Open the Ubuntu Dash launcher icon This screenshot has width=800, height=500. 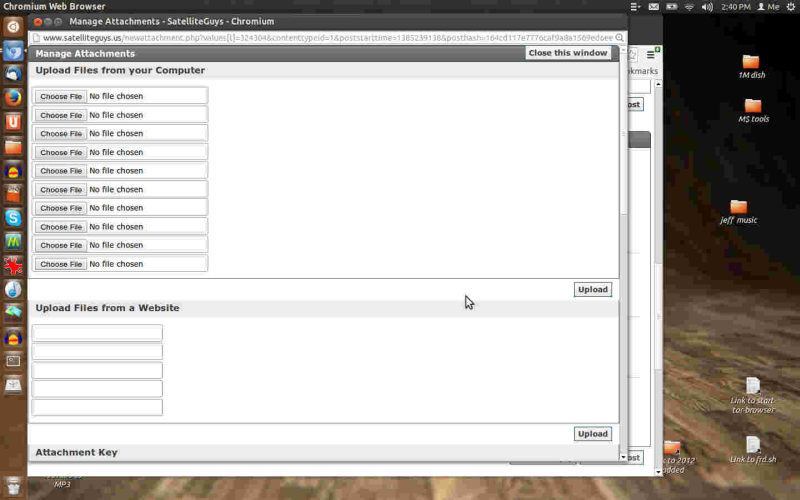coord(13,27)
